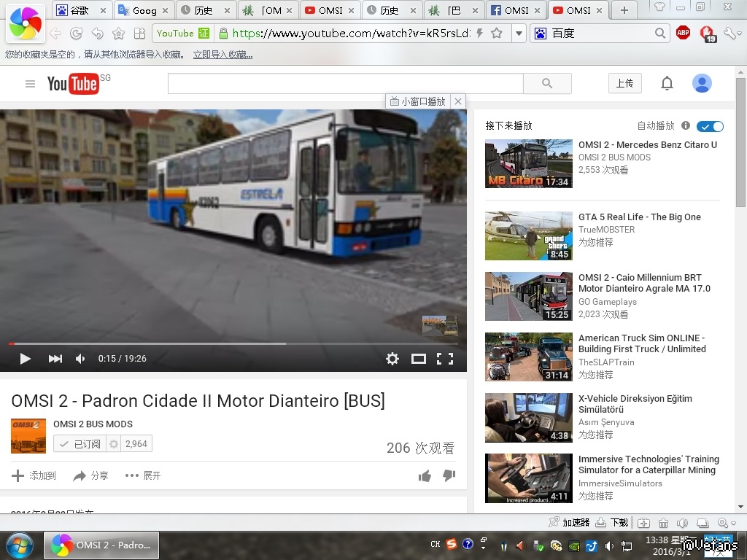This screenshot has height=560, width=747.
Task: Enter fullscreen video mode
Action: (x=444, y=359)
